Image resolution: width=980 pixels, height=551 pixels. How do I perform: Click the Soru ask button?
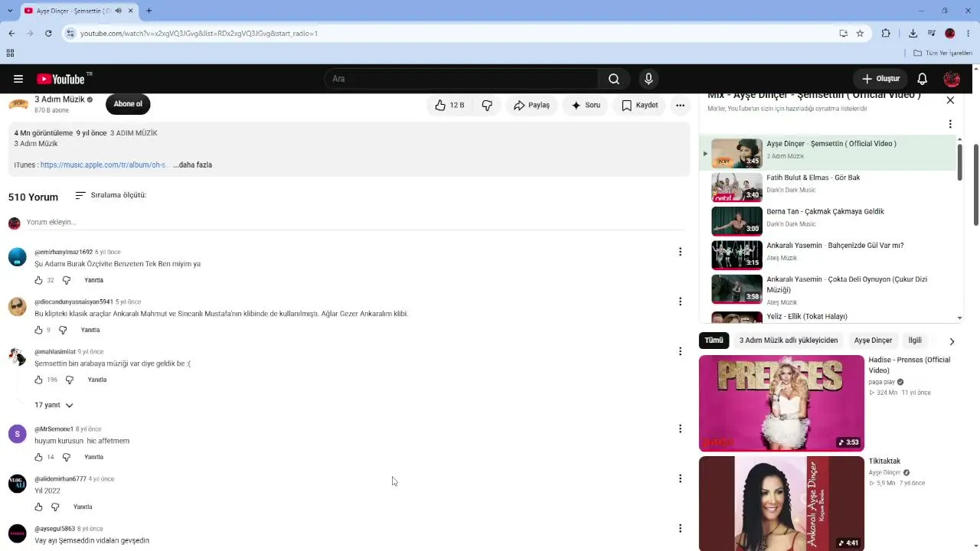(586, 105)
